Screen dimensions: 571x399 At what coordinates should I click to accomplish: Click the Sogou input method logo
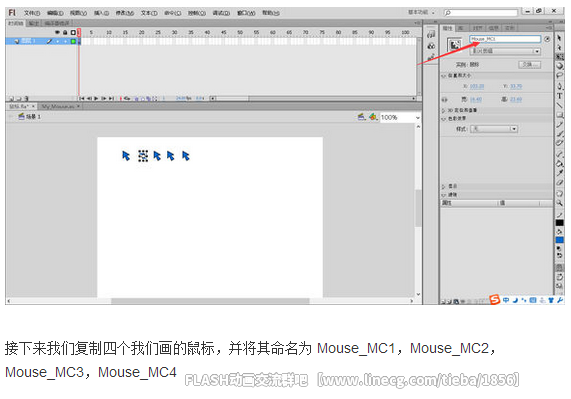[494, 300]
